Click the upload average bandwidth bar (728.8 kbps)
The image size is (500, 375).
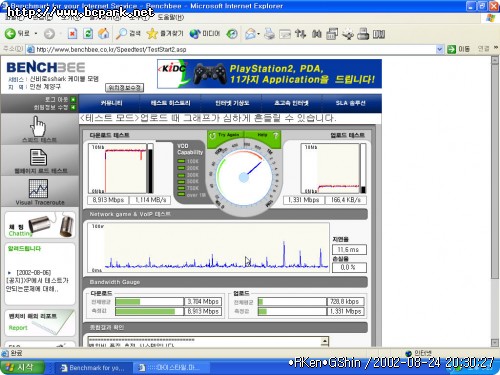(292, 302)
